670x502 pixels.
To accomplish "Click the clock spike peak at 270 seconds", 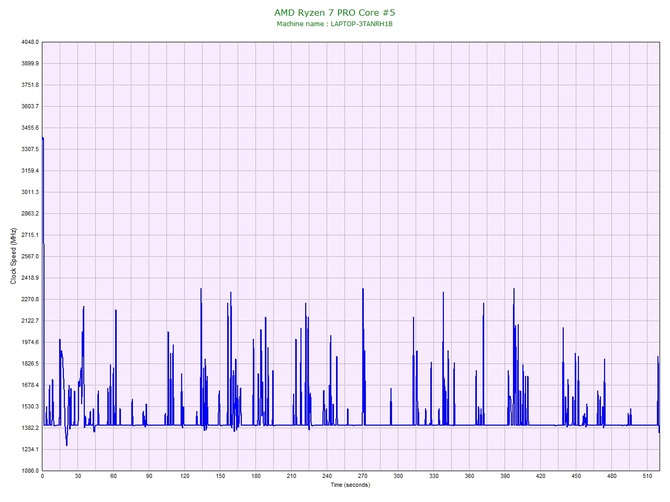I will coord(363,289).
